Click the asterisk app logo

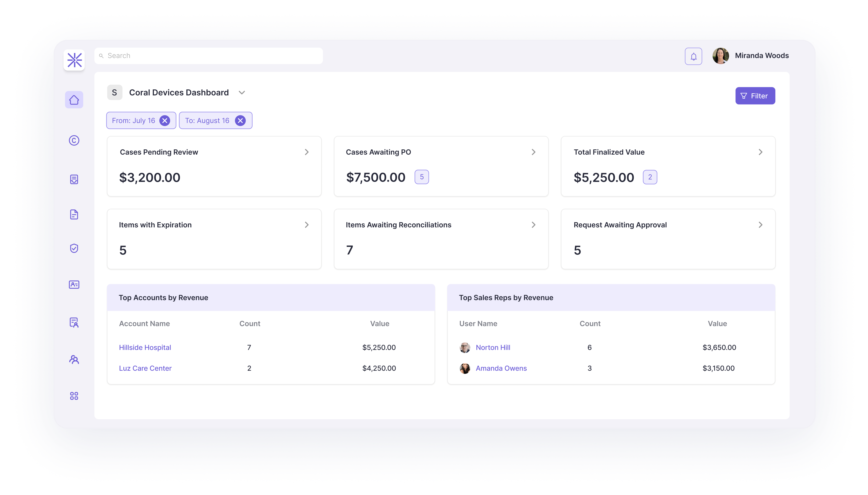coord(74,60)
